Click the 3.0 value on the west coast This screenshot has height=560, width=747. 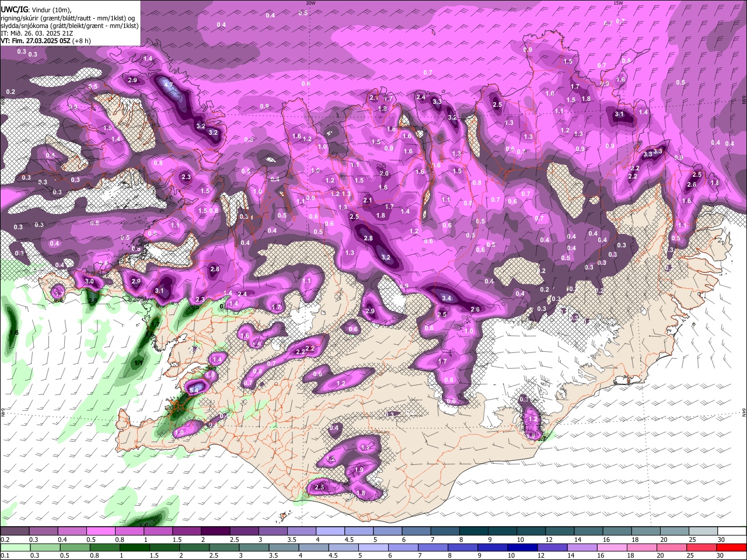coord(89,281)
